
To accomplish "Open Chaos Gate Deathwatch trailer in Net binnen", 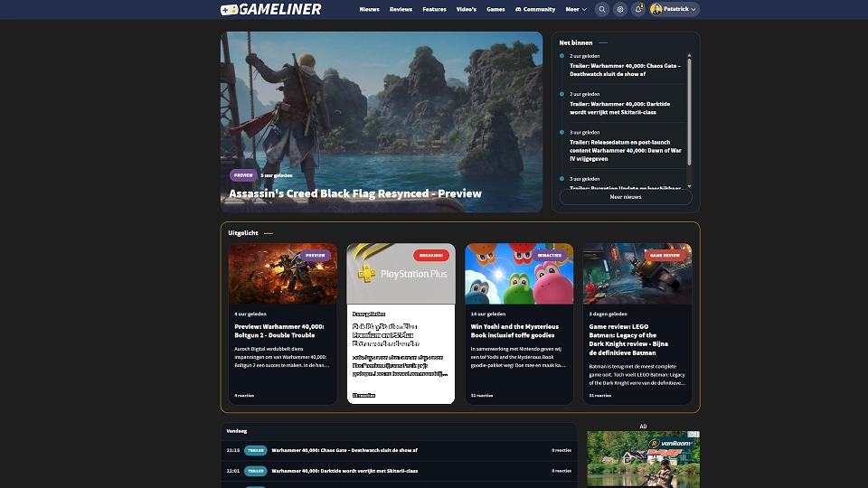I will pyautogui.click(x=625, y=70).
